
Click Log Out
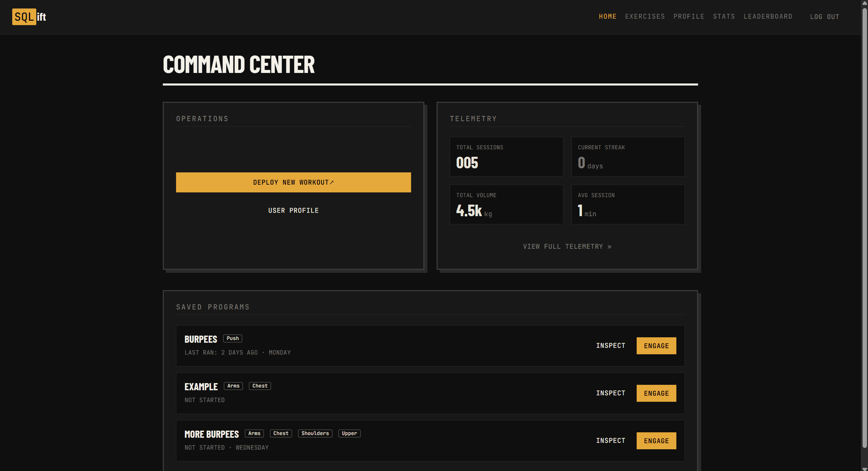pyautogui.click(x=825, y=17)
